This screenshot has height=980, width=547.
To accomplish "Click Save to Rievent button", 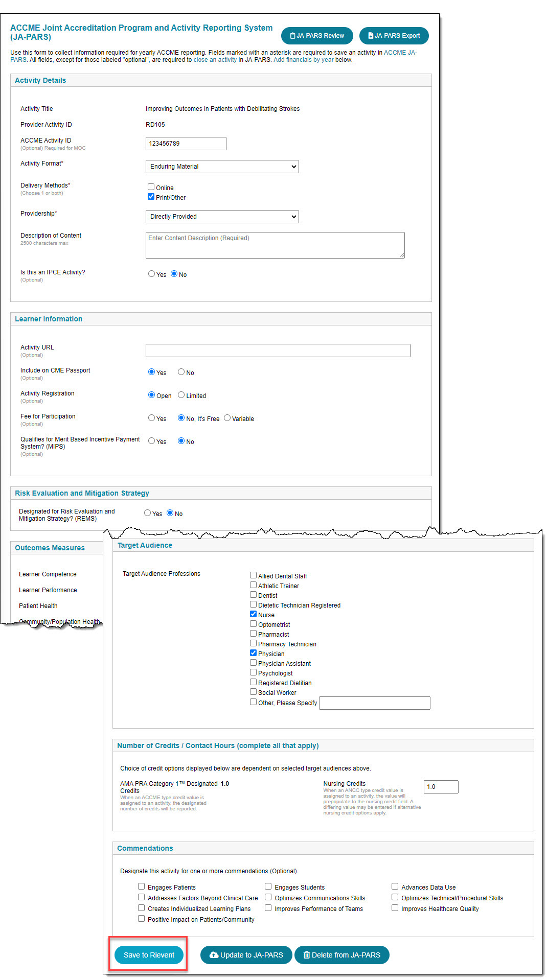I will [x=149, y=955].
